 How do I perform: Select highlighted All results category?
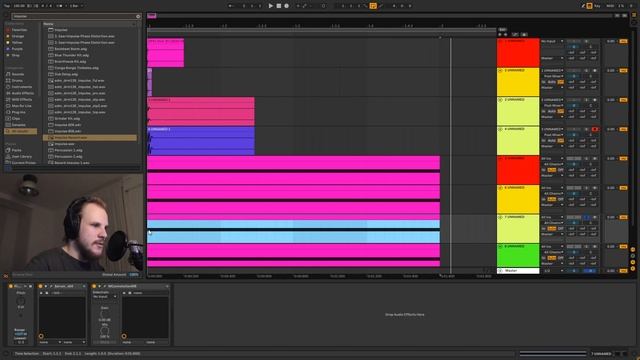pos(20,131)
